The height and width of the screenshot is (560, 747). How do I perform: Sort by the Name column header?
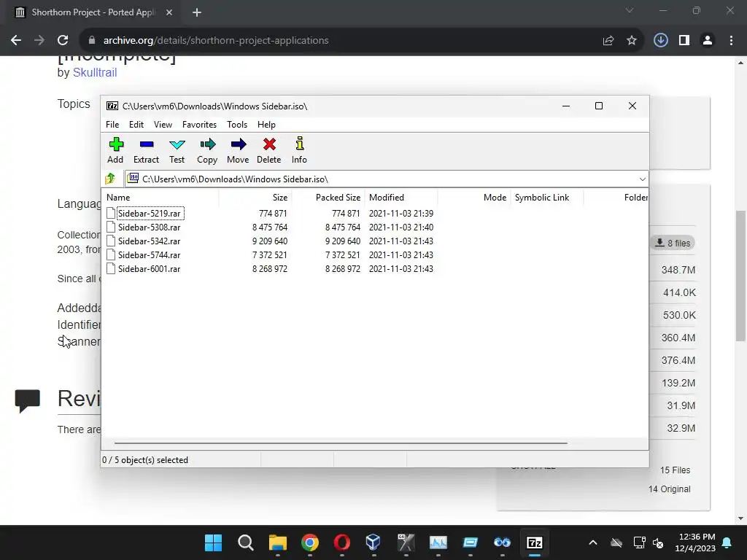coord(160,197)
